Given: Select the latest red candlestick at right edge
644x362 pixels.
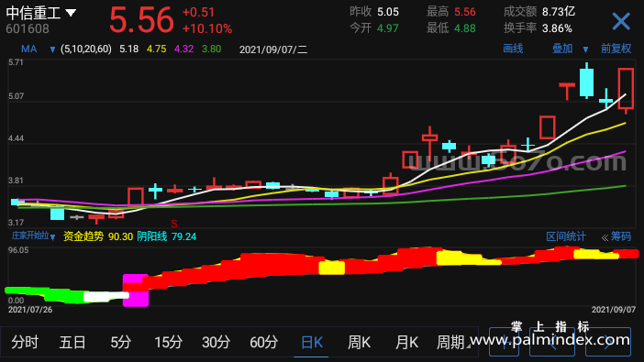Looking at the screenshot, I should (x=626, y=90).
